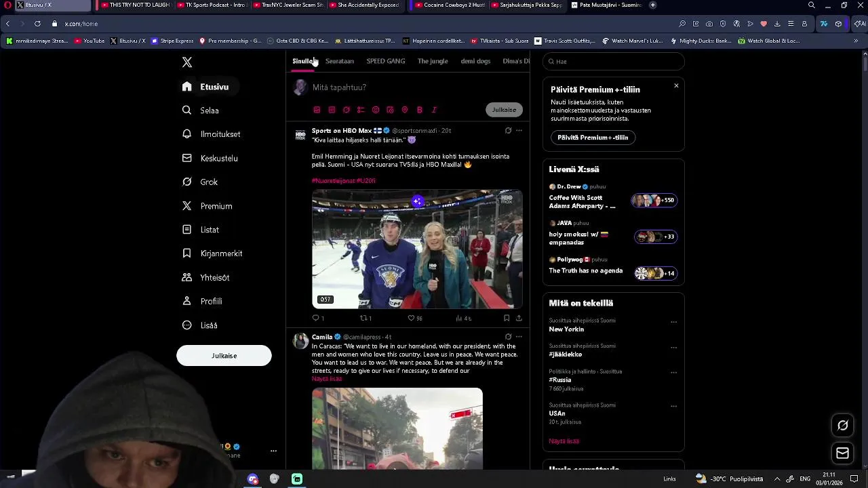Open holy smokes! w/ empanadas space
The image size is (868, 488).
click(612, 234)
